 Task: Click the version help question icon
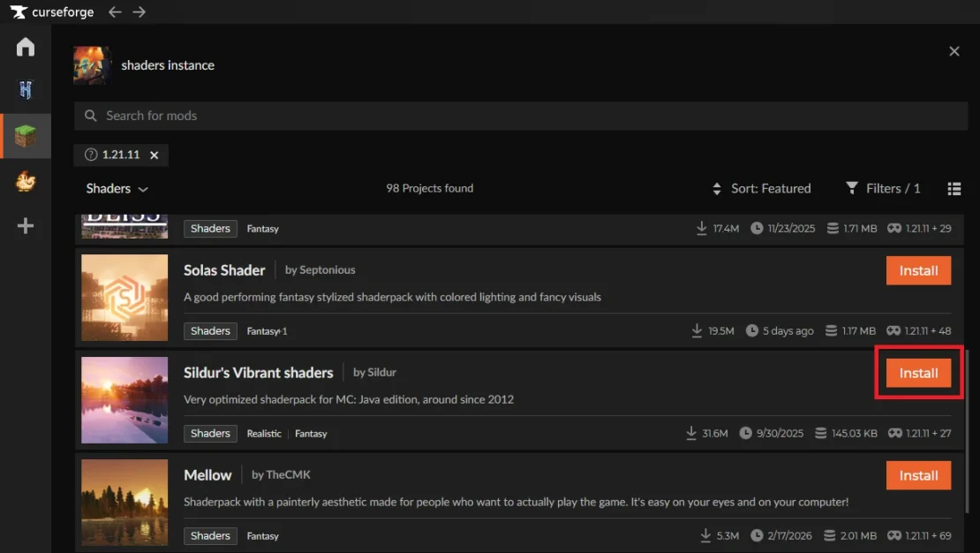point(91,155)
